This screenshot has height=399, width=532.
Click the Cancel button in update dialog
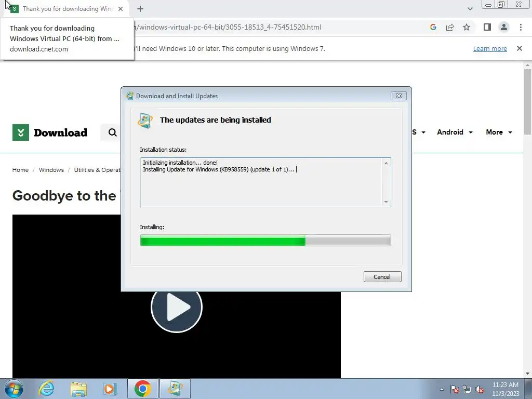(382, 276)
